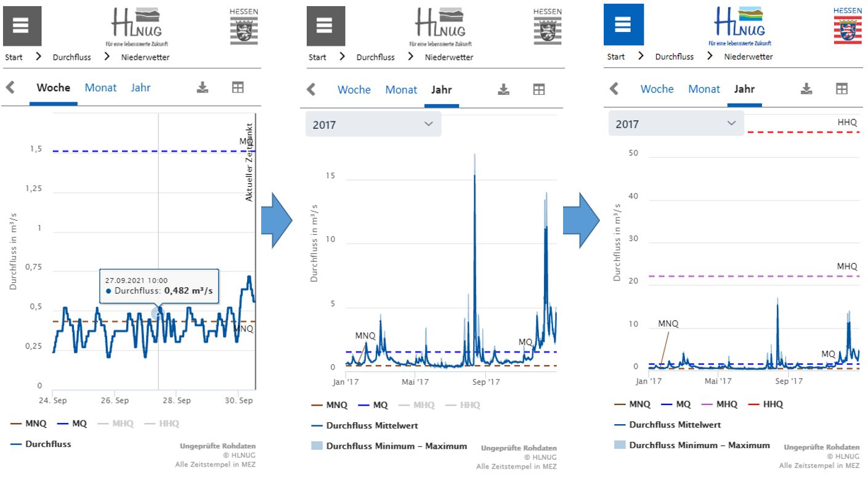Open table view icon in the middle panel
Viewport: 868px width, 479px height.
pyautogui.click(x=538, y=90)
